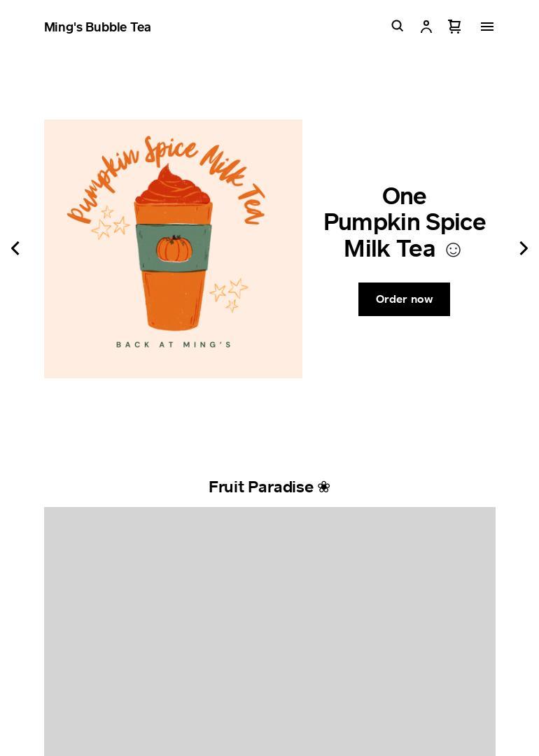Advance carousel with right chevron arrow
The width and height of the screenshot is (539, 756).
tap(524, 248)
